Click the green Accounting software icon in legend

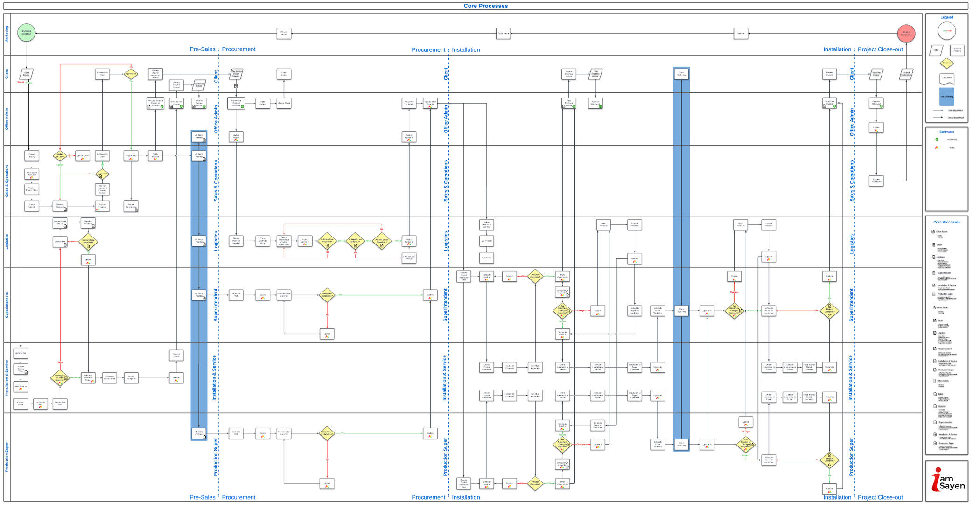936,139
